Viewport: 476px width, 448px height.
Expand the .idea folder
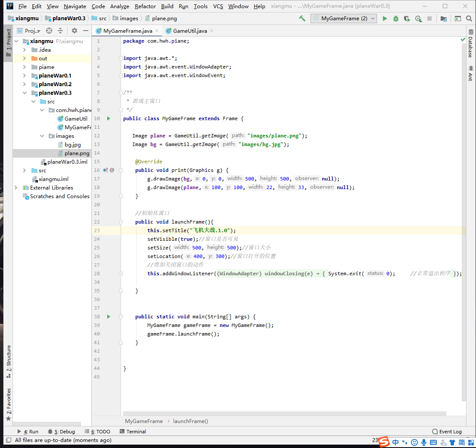tap(25, 50)
